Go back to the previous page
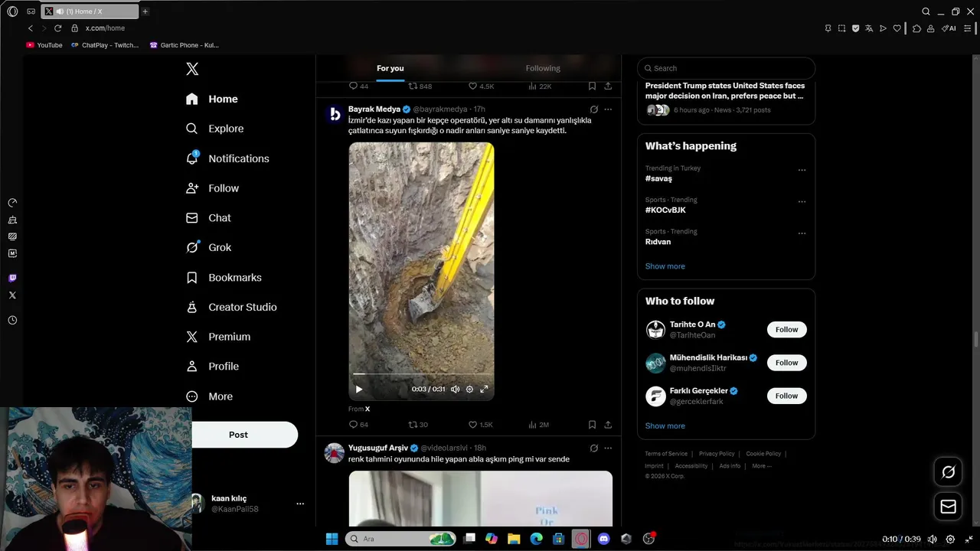This screenshot has width=980, height=551. 31,28
